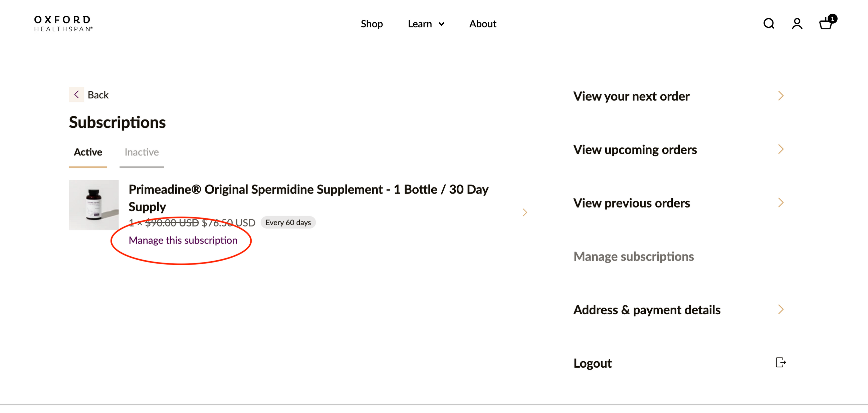The width and height of the screenshot is (868, 413).
Task: Click Manage subscriptions sidebar link
Action: pos(634,257)
